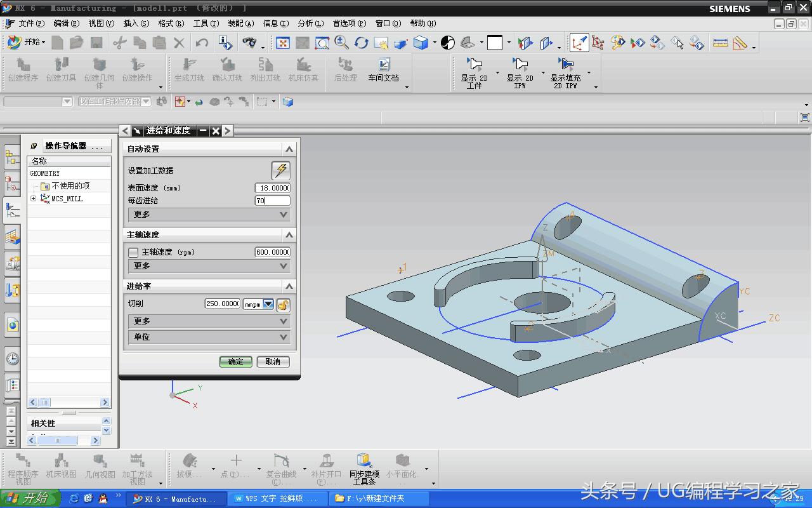This screenshot has width=812, height=508.
Task: Click the lightning bolt set machining data icon
Action: click(x=280, y=170)
